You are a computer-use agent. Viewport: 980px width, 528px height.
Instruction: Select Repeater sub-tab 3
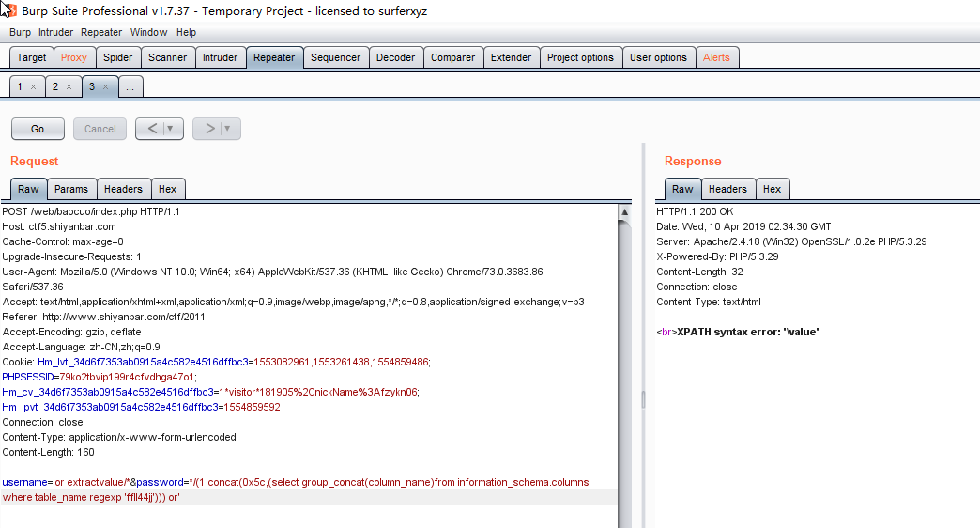coord(91,87)
